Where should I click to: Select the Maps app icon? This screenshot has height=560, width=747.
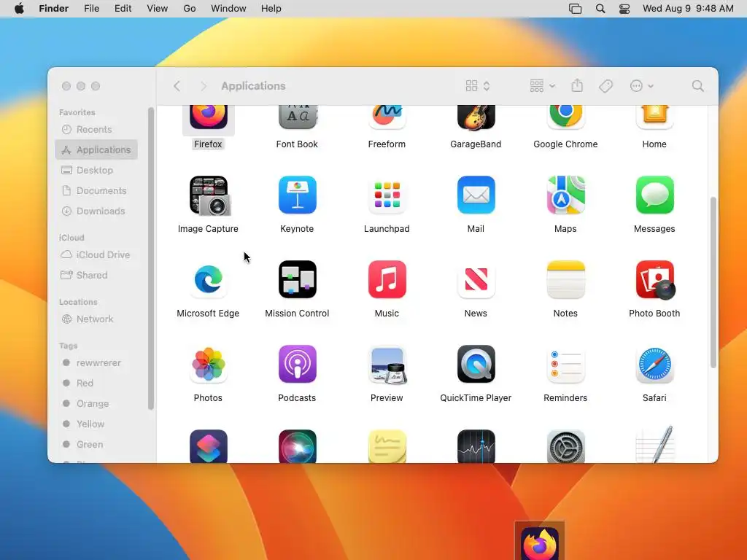565,195
